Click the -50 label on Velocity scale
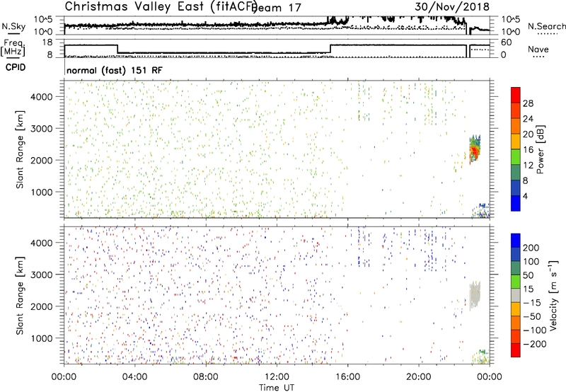 [532, 316]
